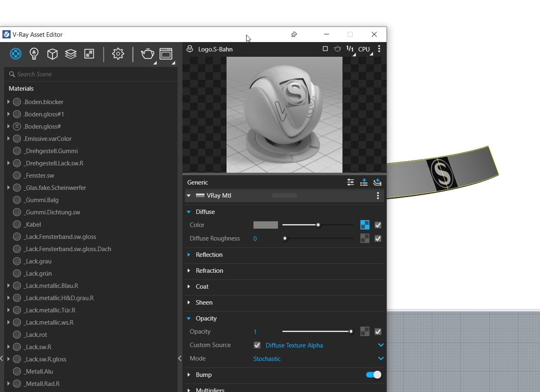Open the Materials category tab

tap(16, 54)
